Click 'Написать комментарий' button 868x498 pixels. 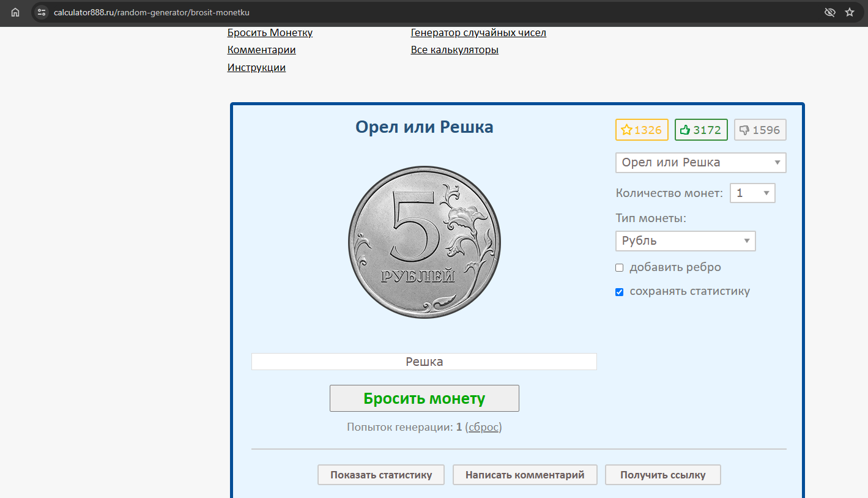(525, 475)
